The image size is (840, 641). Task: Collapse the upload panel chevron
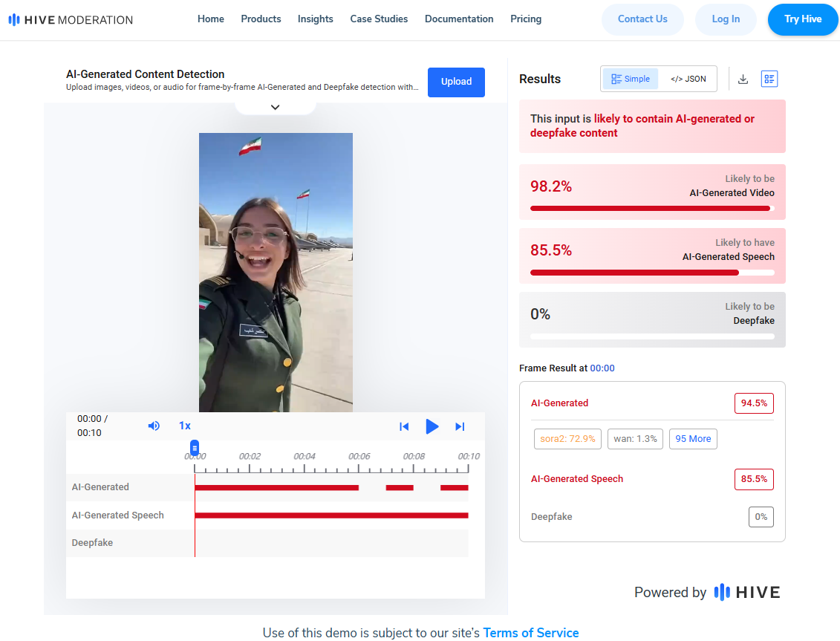coord(275,108)
